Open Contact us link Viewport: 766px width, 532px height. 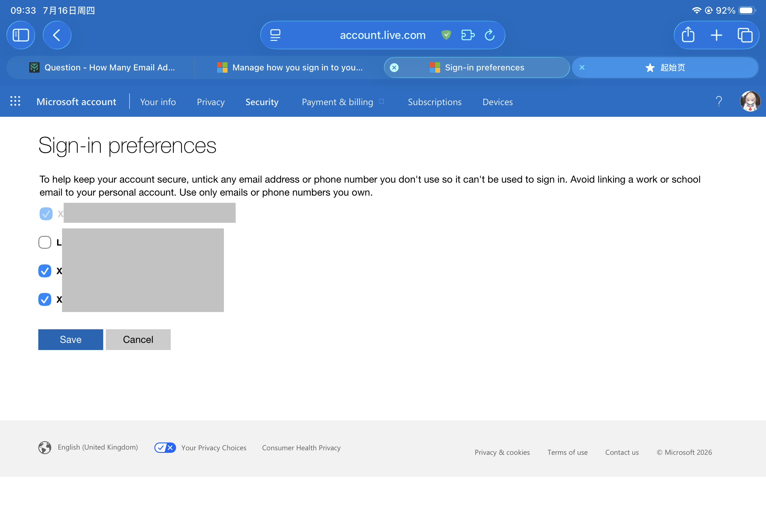(x=622, y=452)
